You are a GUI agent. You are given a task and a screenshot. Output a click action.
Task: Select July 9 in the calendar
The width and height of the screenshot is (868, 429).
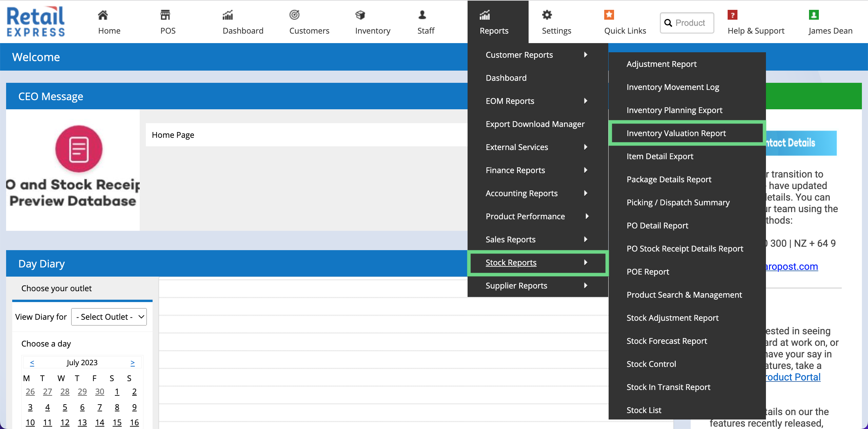(134, 407)
